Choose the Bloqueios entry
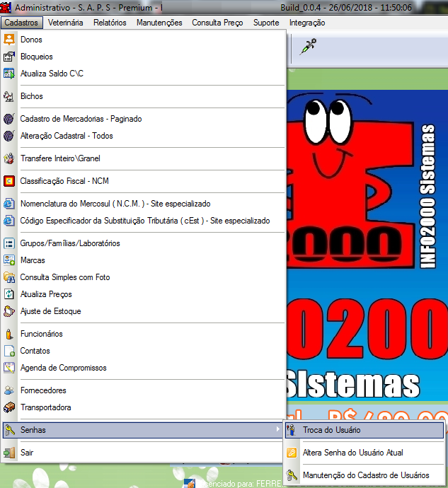Viewport: 448px width, 488px height. [144, 57]
